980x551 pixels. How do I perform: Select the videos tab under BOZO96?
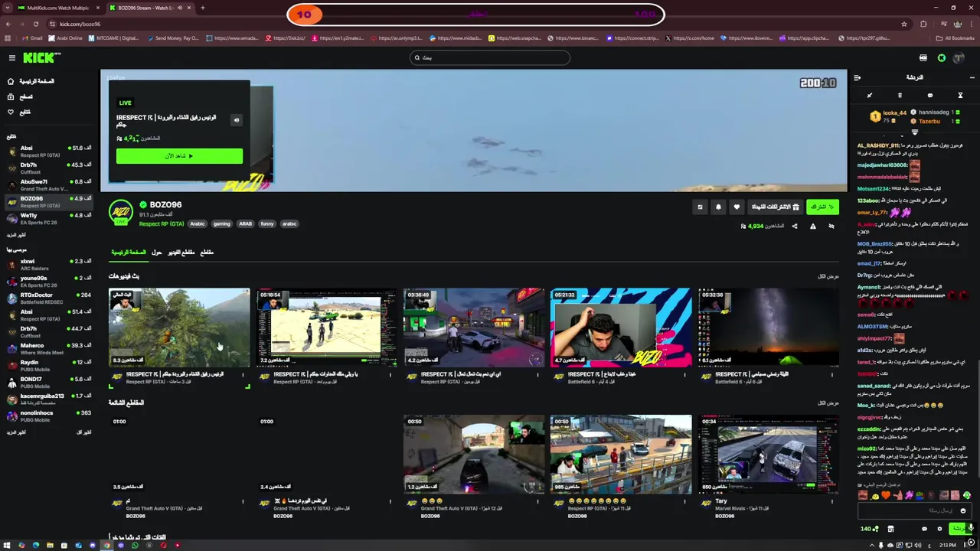(182, 253)
